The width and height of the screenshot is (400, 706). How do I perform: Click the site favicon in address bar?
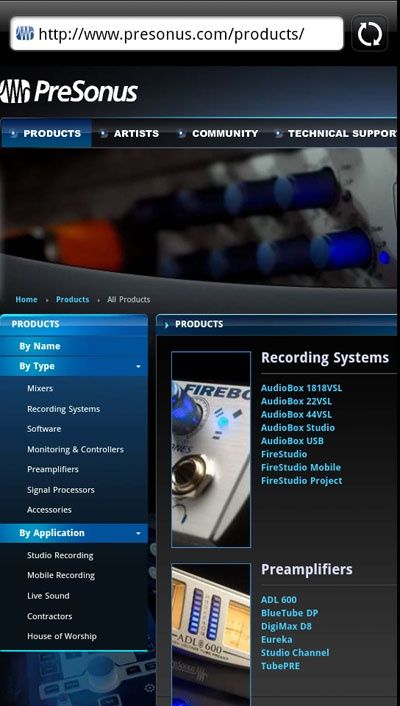tap(25, 34)
